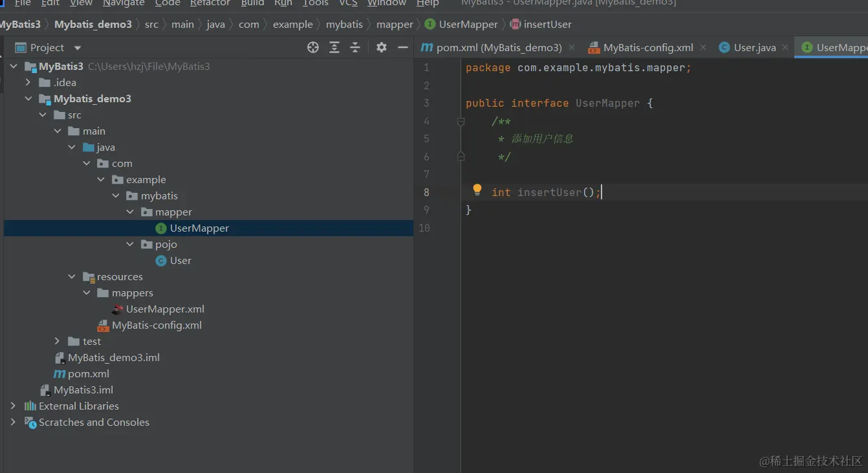Open the Build menu
This screenshot has width=868, height=473.
(x=252, y=3)
